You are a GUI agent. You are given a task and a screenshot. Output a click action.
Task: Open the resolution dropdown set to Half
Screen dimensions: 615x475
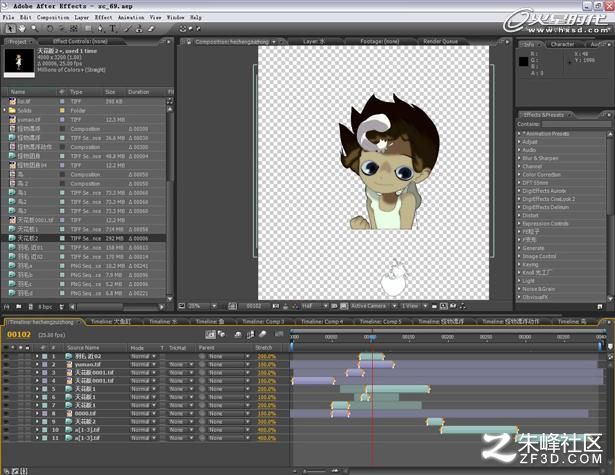(x=314, y=306)
